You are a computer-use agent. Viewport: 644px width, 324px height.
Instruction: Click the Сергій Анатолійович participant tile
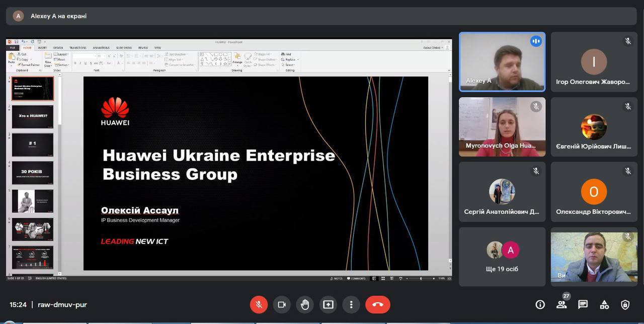click(x=502, y=192)
